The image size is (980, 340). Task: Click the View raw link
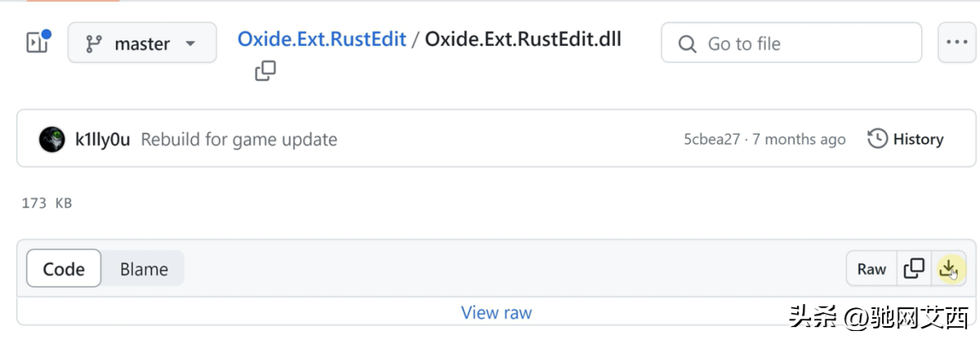[496, 312]
